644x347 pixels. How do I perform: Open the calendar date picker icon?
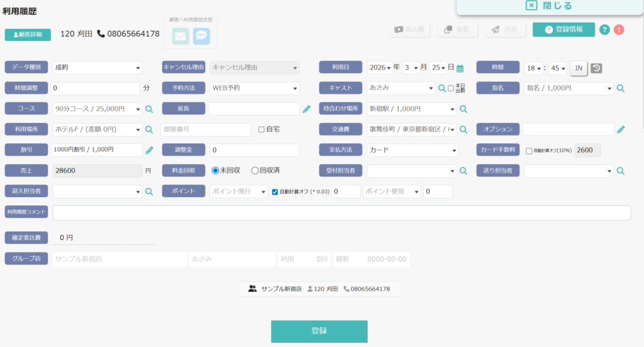pos(460,68)
